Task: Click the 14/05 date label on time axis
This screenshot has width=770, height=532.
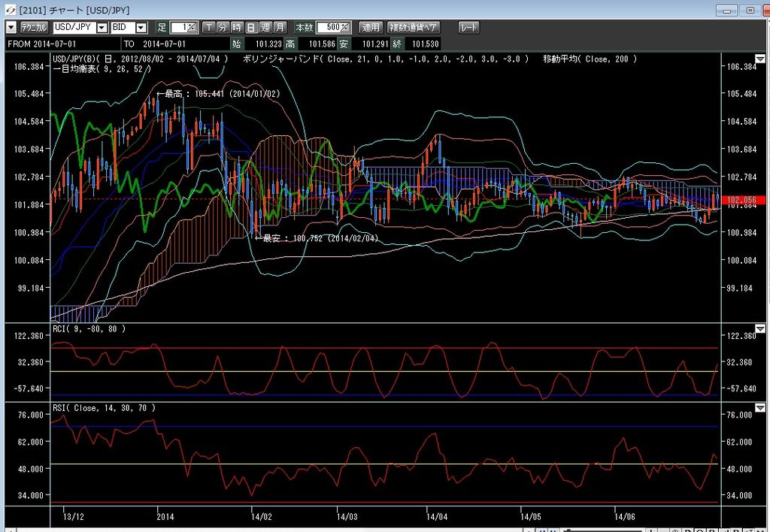Action: click(530, 516)
